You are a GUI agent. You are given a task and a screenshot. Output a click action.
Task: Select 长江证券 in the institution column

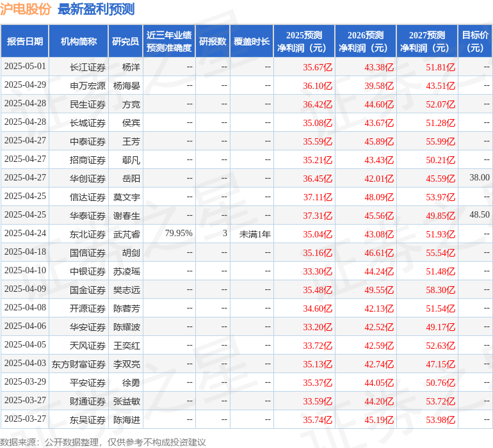[88, 67]
